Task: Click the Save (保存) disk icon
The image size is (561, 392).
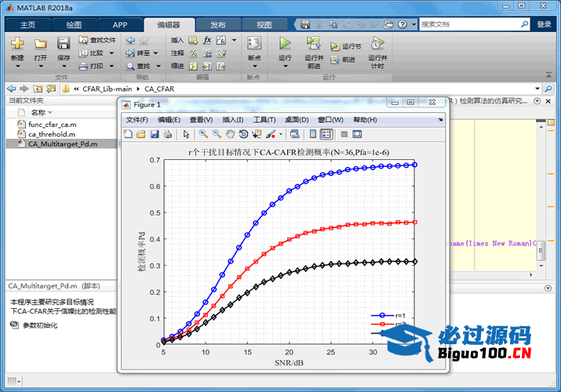Action: (64, 44)
